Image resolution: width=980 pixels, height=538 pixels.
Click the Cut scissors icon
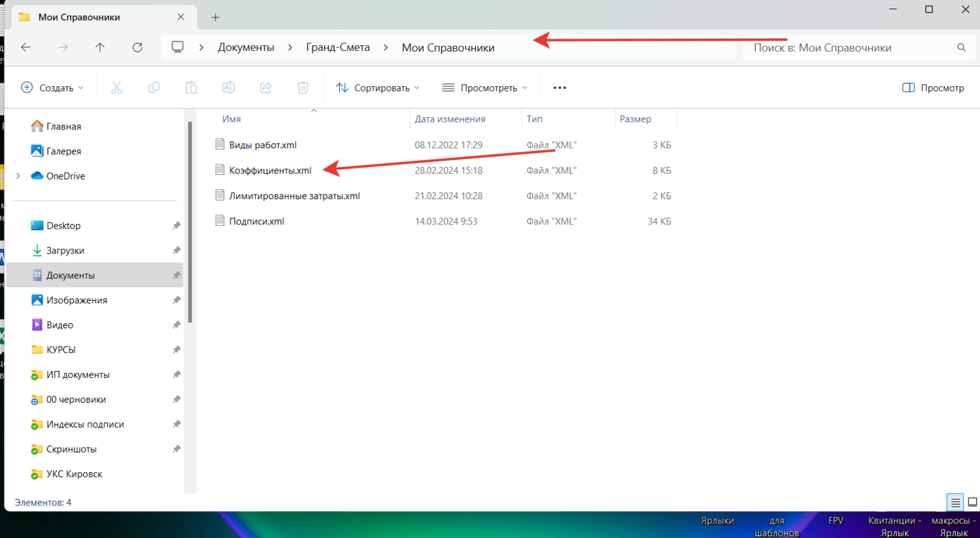click(x=117, y=87)
